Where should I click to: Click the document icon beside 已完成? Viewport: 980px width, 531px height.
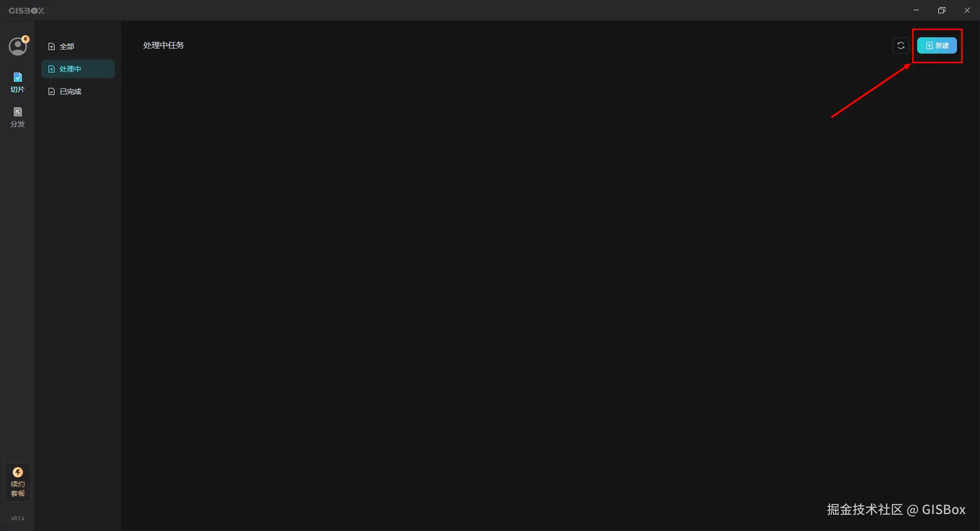point(52,91)
